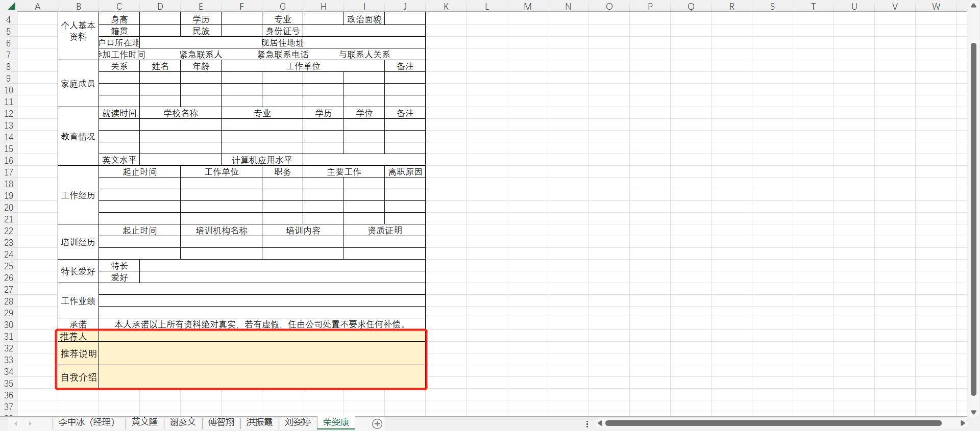Viewport: 980px width, 431px height.
Task: Click the 家庭成员 cell
Action: 78,84
